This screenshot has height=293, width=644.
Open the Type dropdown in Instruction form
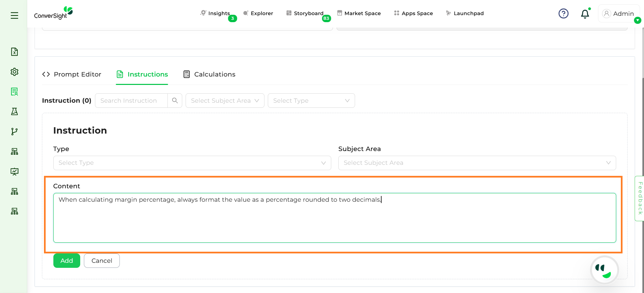[192, 163]
